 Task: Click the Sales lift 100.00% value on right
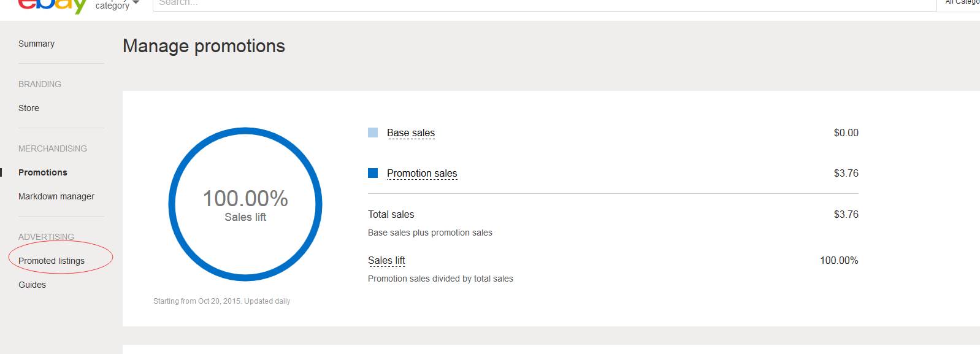coord(839,260)
